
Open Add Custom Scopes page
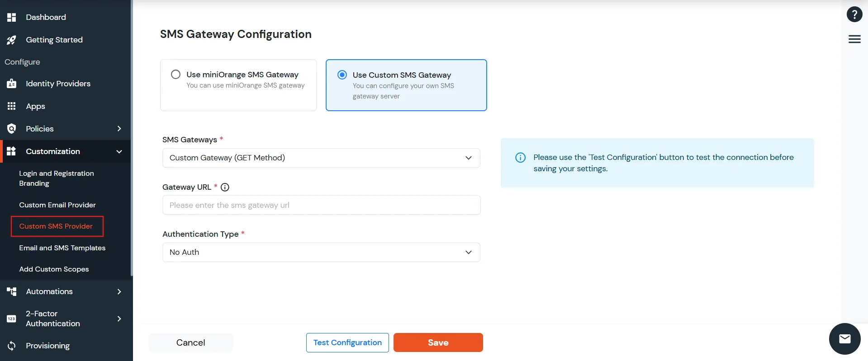[x=54, y=269]
